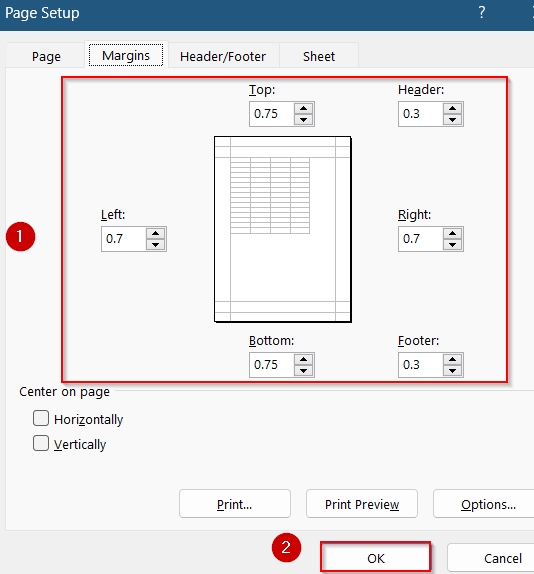534x574 pixels.
Task: Click the help question mark icon
Action: coord(482,12)
